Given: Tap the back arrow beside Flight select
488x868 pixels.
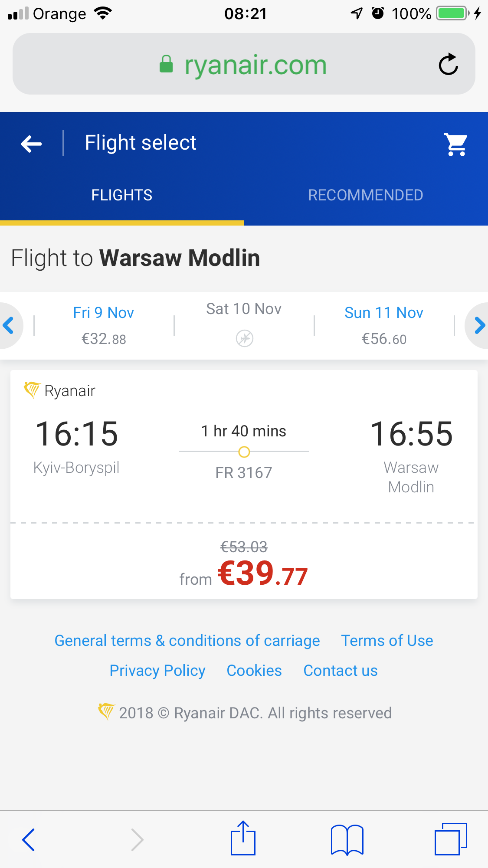Looking at the screenshot, I should pyautogui.click(x=31, y=144).
